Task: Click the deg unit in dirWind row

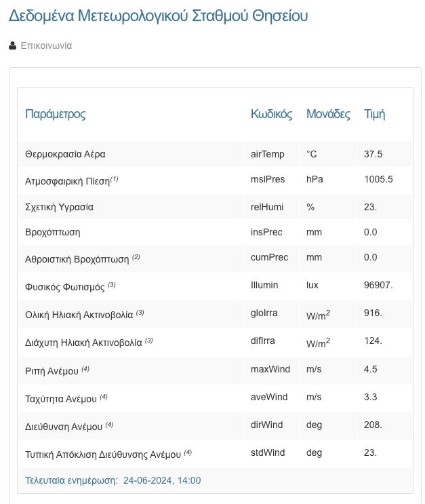Action: click(x=314, y=425)
